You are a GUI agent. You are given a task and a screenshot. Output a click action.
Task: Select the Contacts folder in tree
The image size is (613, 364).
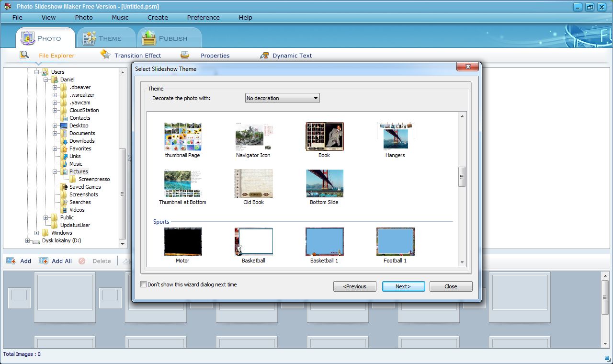tap(79, 118)
